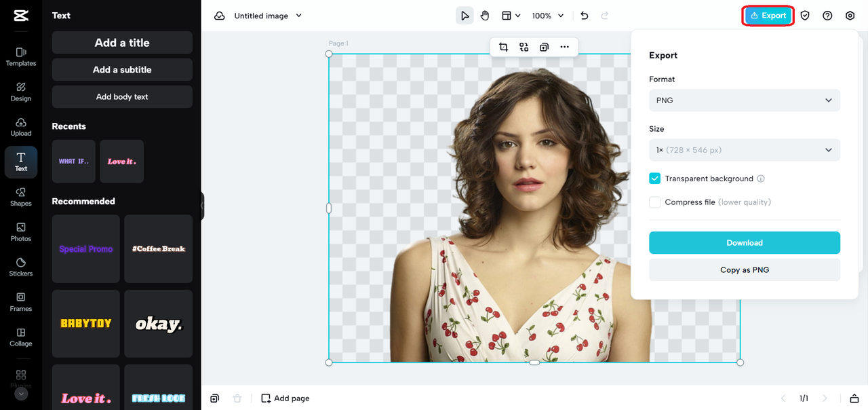Open the Size 1× dropdown
Viewport: 868px width, 410px height.
[x=745, y=150]
